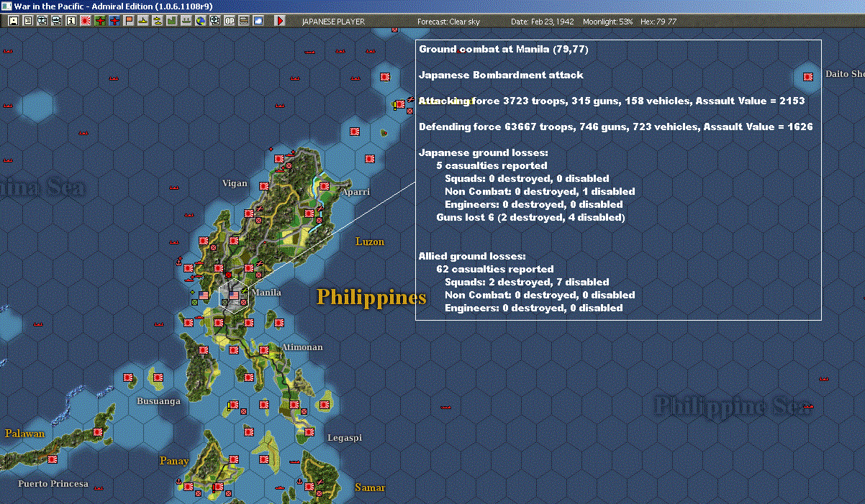
Task: Click the green ships toolbar icon
Action: [x=186, y=21]
